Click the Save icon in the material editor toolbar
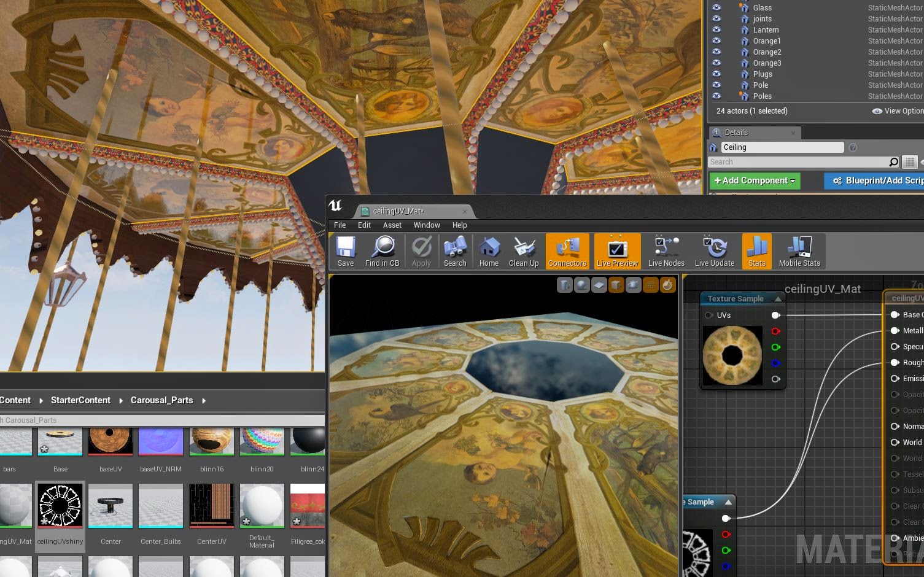Image resolution: width=924 pixels, height=577 pixels. 346,251
